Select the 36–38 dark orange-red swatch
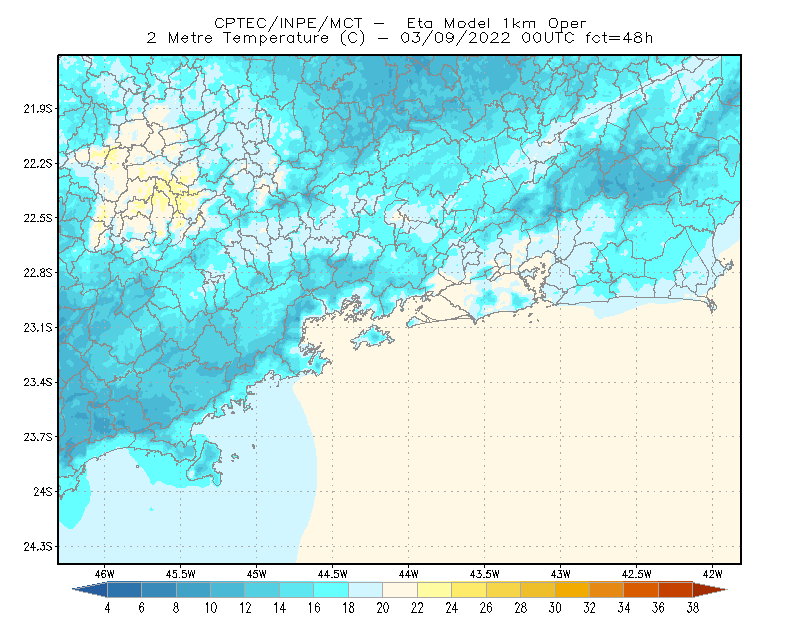The height and width of the screenshot is (618, 800). pyautogui.click(x=676, y=590)
